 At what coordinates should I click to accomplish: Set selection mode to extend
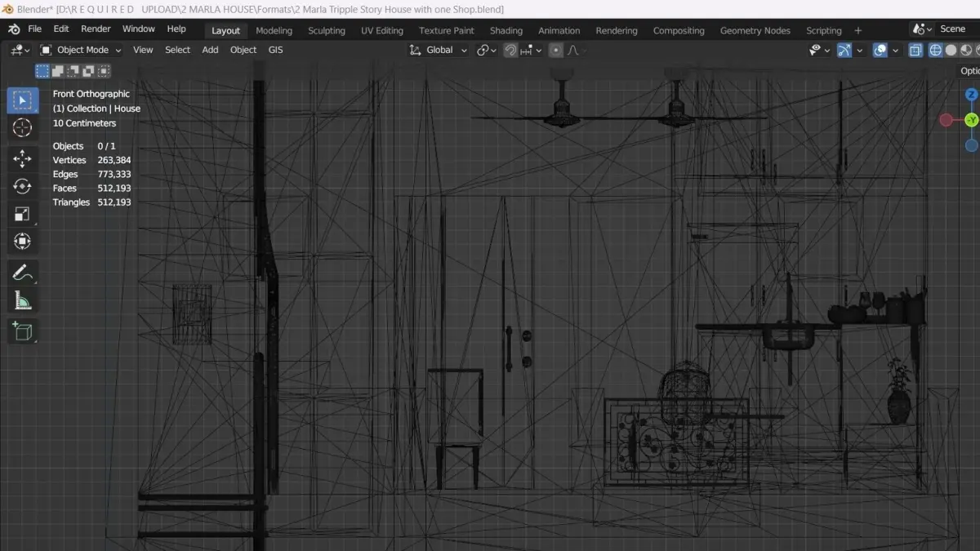[x=56, y=71]
